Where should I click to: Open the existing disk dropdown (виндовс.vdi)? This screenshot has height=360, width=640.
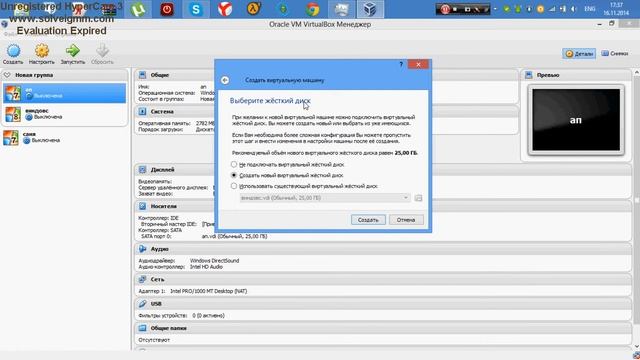tap(324, 198)
